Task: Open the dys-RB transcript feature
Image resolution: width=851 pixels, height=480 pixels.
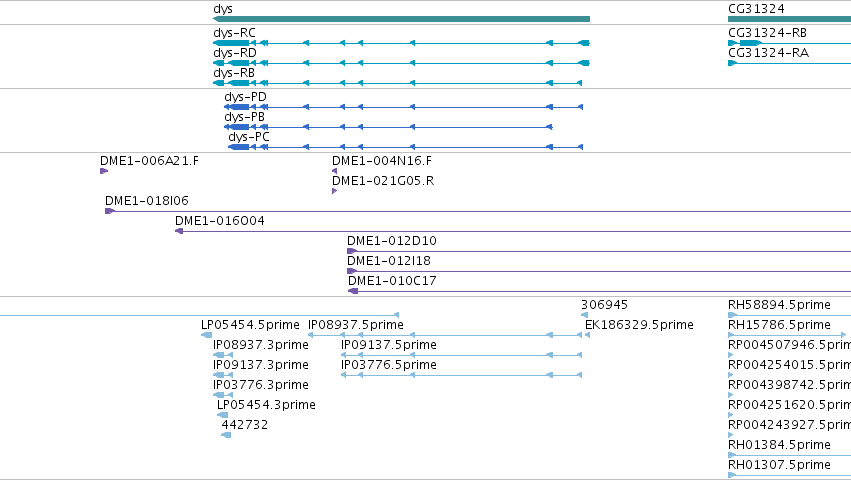Action: pos(397,83)
